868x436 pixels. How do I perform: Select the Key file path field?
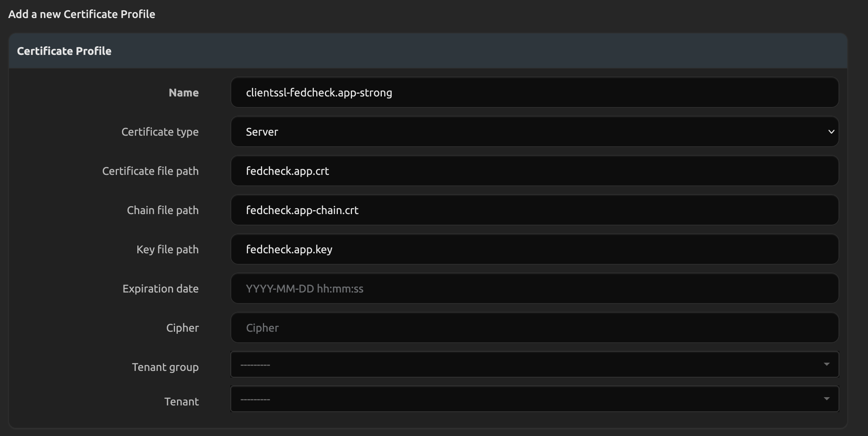534,249
